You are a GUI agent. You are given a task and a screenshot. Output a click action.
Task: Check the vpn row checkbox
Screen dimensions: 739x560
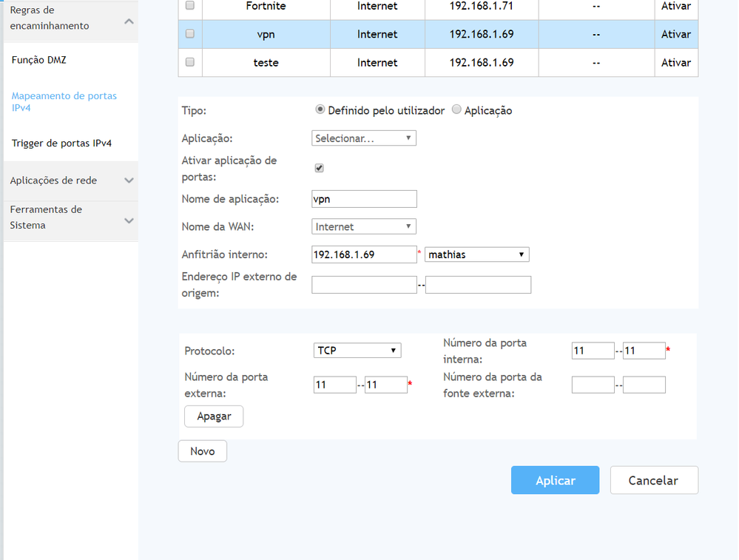click(x=190, y=34)
